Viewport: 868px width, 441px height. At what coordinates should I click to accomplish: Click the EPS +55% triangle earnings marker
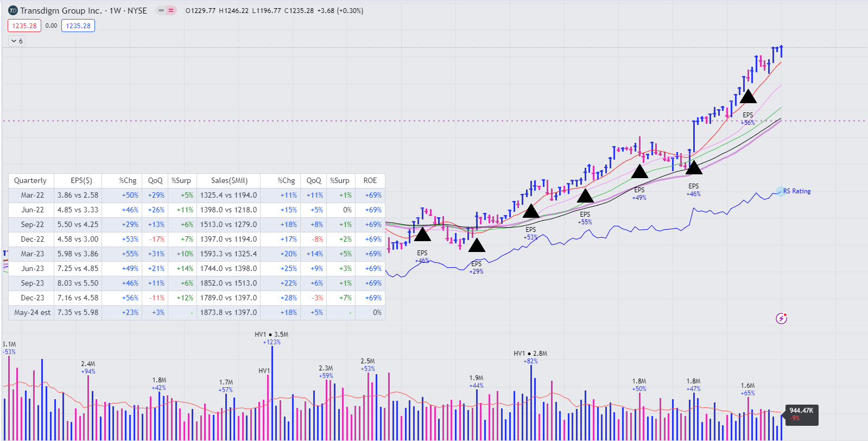585,196
